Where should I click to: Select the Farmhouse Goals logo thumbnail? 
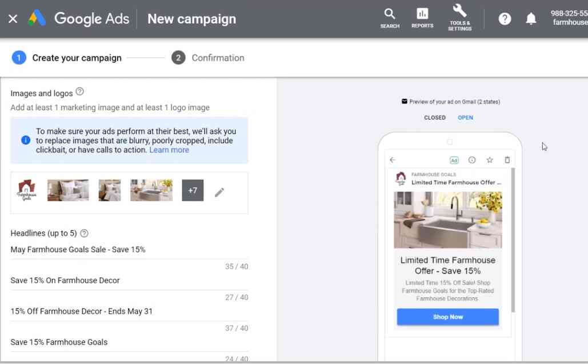[26, 190]
